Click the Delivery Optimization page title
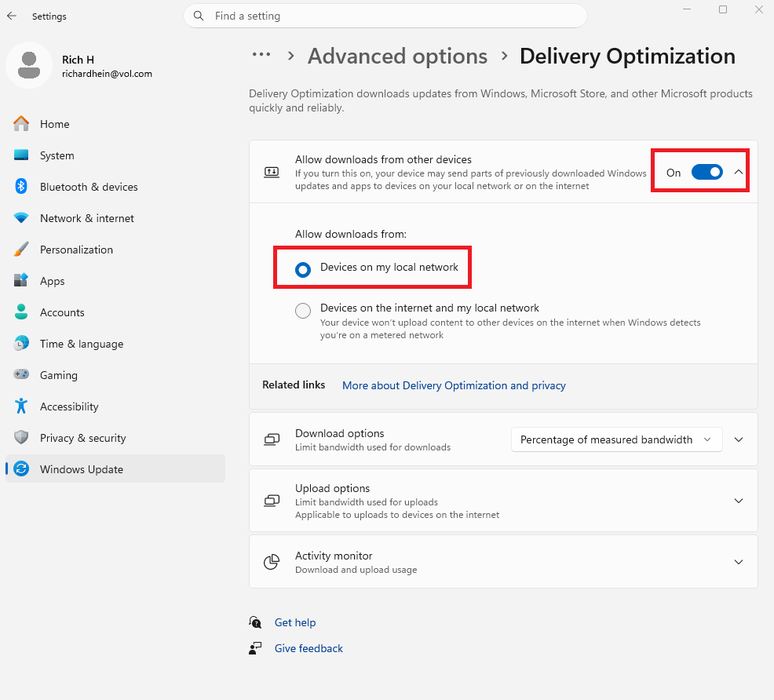This screenshot has height=700, width=774. [x=627, y=56]
